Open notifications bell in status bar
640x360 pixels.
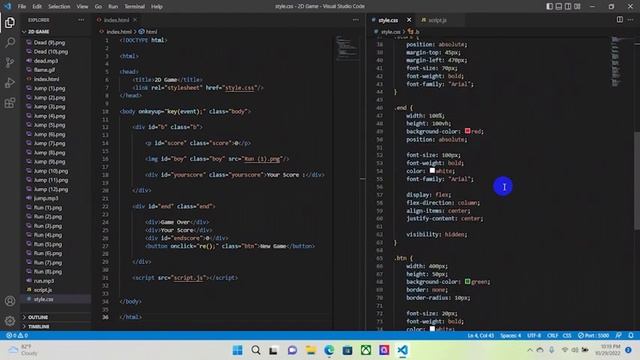tap(631, 336)
